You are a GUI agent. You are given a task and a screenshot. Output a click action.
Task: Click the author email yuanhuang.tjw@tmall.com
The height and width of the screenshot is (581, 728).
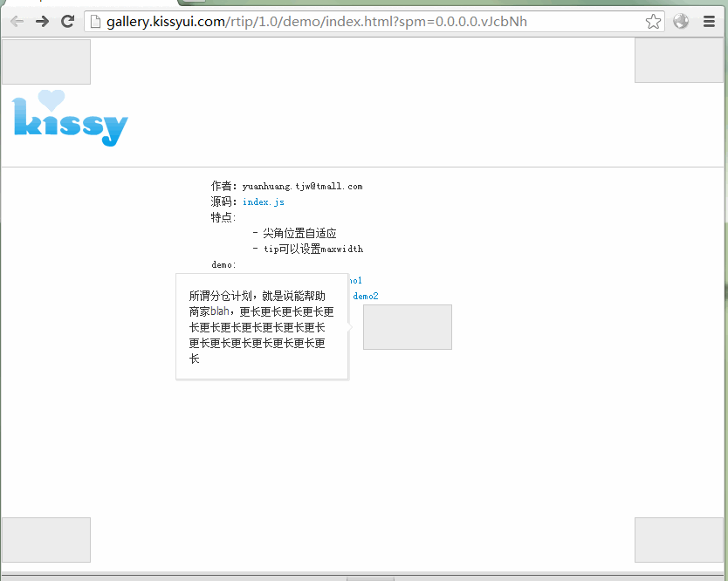point(302,187)
